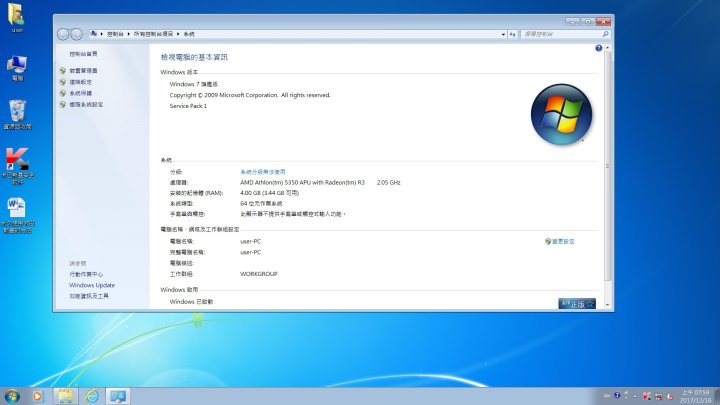The height and width of the screenshot is (405, 720).
Task: Expand the arrow after 控制台 breadcrumb
Action: 129,34
